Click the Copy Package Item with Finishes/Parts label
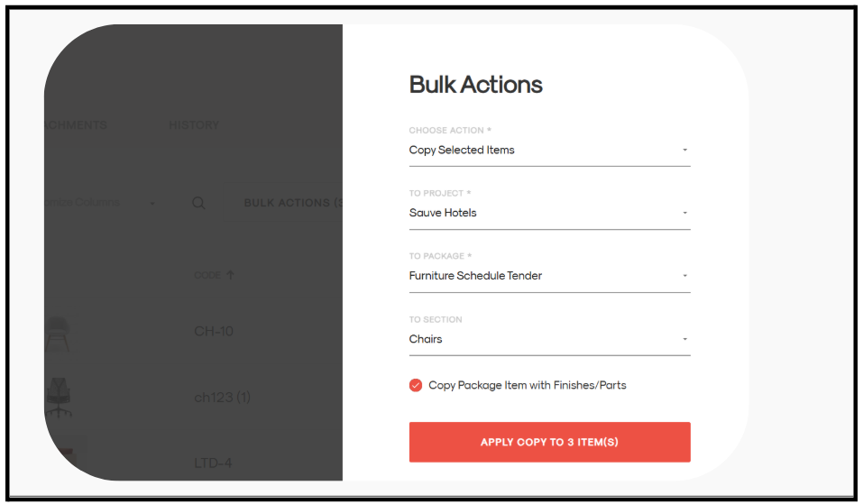Screen dimensions: 863x504 click(x=527, y=385)
